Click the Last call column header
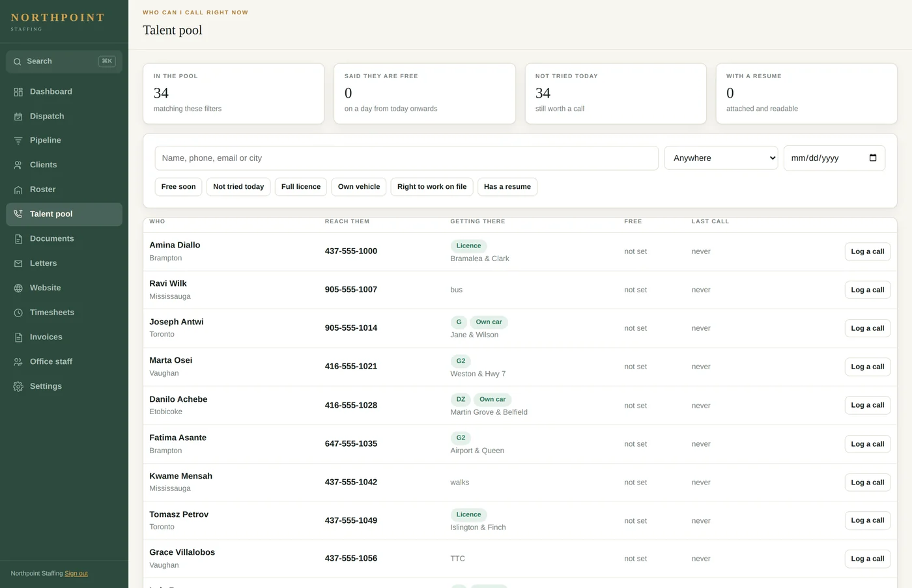The width and height of the screenshot is (912, 588). 710,222
